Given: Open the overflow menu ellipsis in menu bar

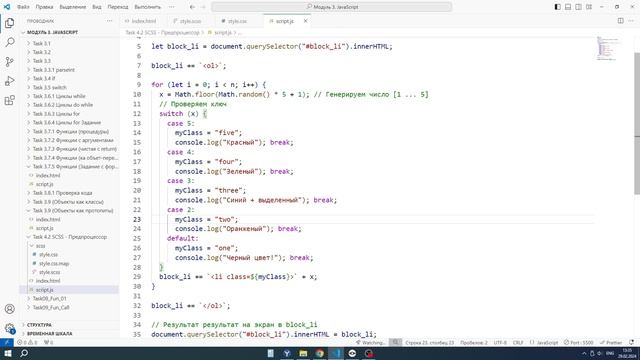Looking at the screenshot, I should (x=171, y=7).
